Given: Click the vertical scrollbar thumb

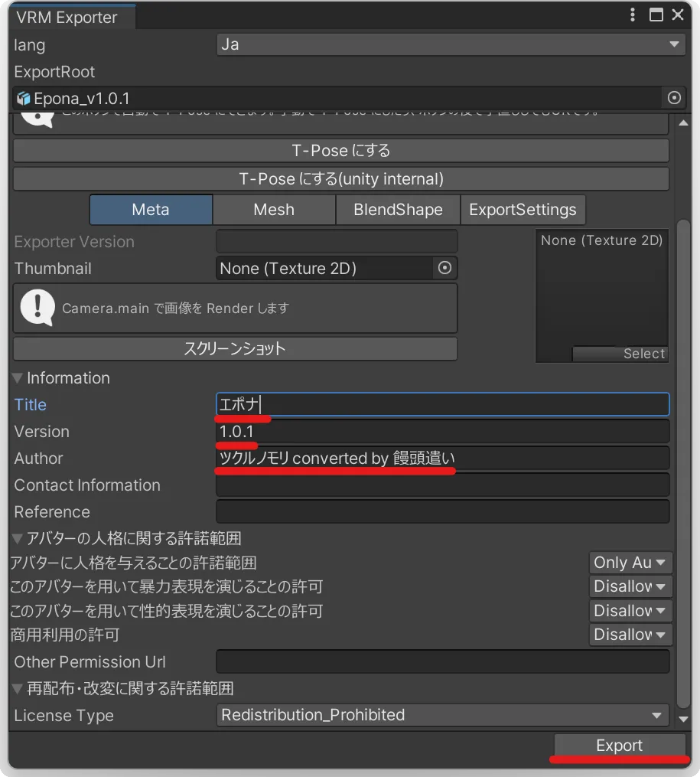Looking at the screenshot, I should click(684, 463).
